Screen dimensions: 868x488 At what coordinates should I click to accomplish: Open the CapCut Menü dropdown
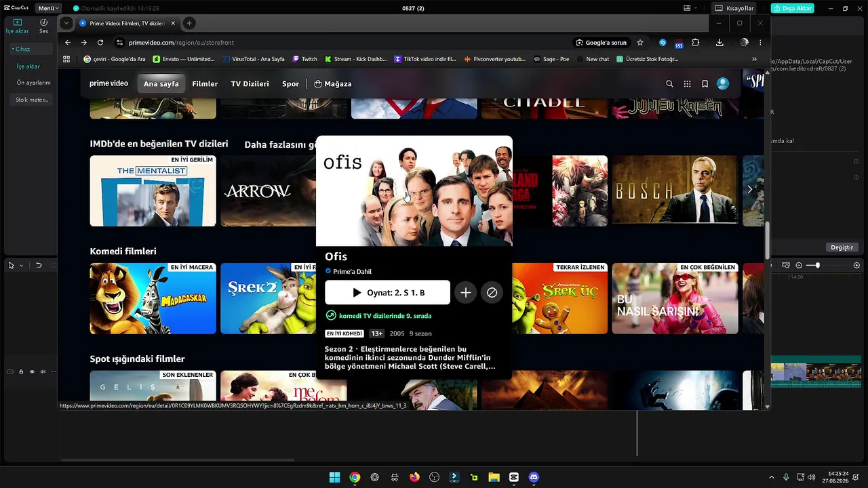pos(47,8)
